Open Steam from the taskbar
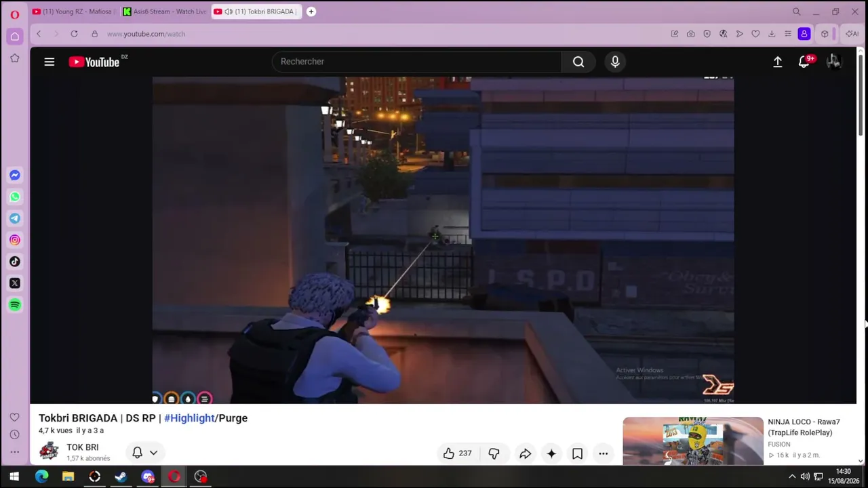The image size is (868, 488). (121, 476)
